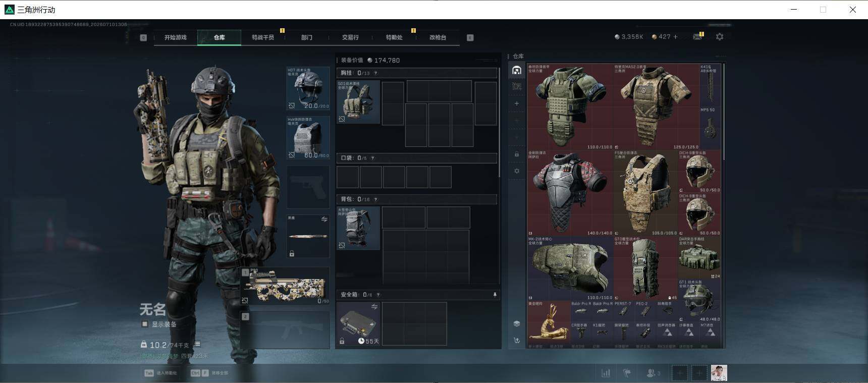Click the Q previous-tab key icon

pyautogui.click(x=143, y=37)
